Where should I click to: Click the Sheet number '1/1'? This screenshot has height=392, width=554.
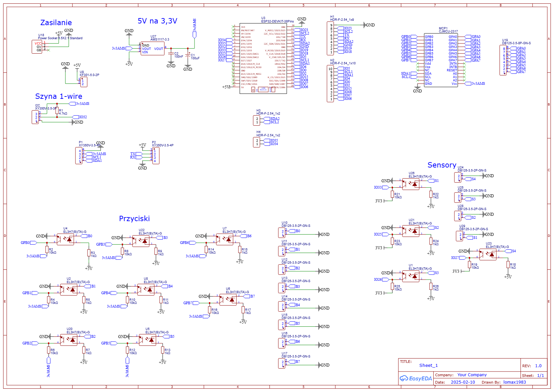[x=541, y=376]
